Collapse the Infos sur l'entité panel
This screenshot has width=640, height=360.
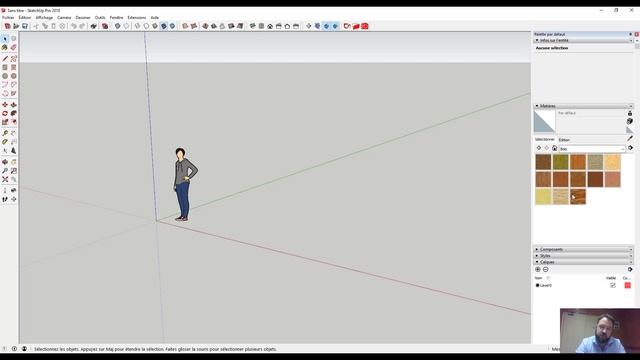(x=583, y=40)
